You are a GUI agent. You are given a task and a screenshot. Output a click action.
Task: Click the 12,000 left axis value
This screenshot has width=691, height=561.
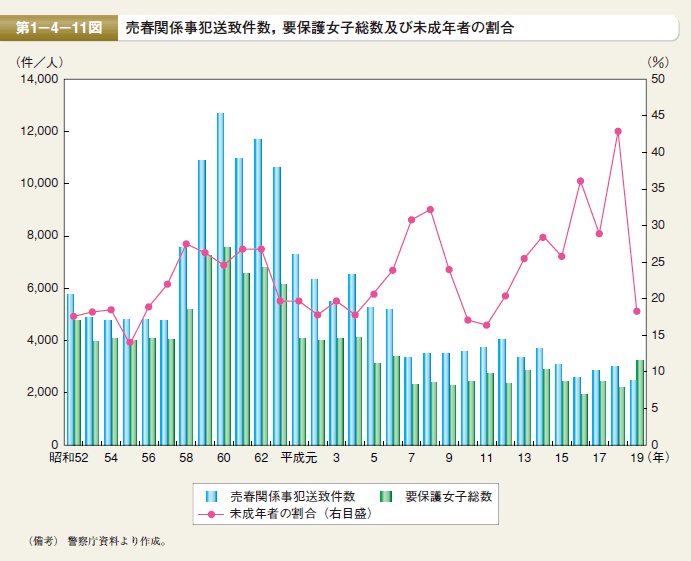pos(38,131)
